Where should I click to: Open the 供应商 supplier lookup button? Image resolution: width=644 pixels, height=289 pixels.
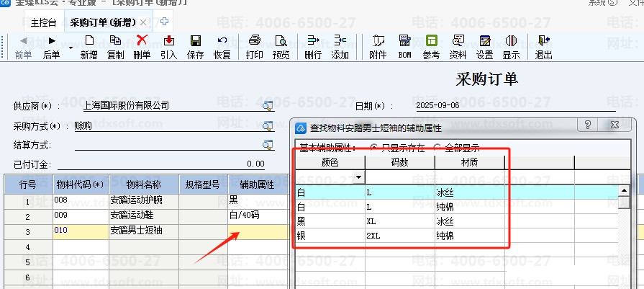pyautogui.click(x=268, y=106)
